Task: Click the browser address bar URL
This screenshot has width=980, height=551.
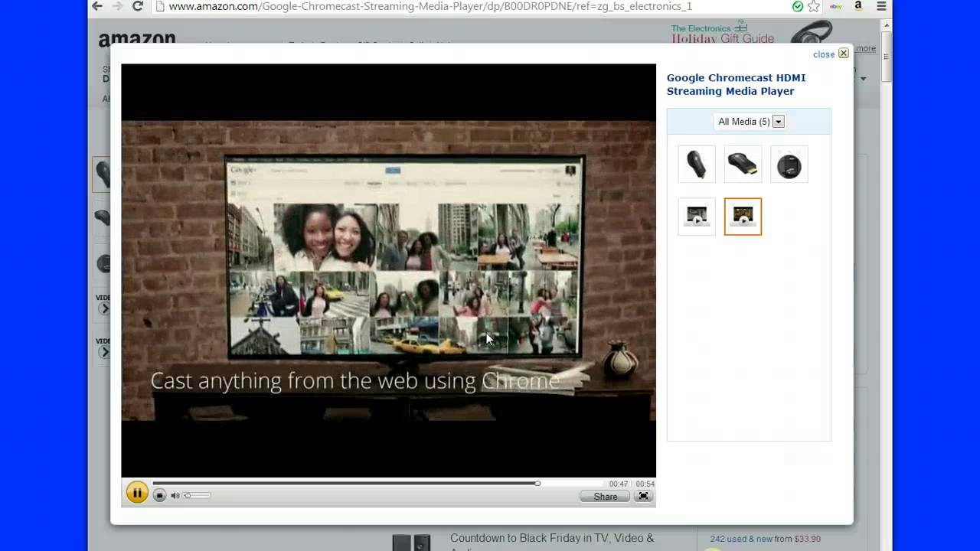Action: click(x=430, y=6)
